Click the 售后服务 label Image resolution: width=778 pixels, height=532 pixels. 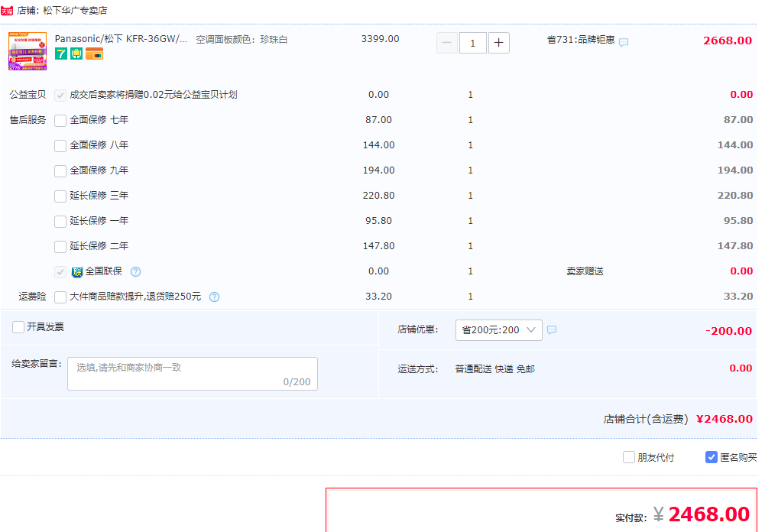(28, 120)
